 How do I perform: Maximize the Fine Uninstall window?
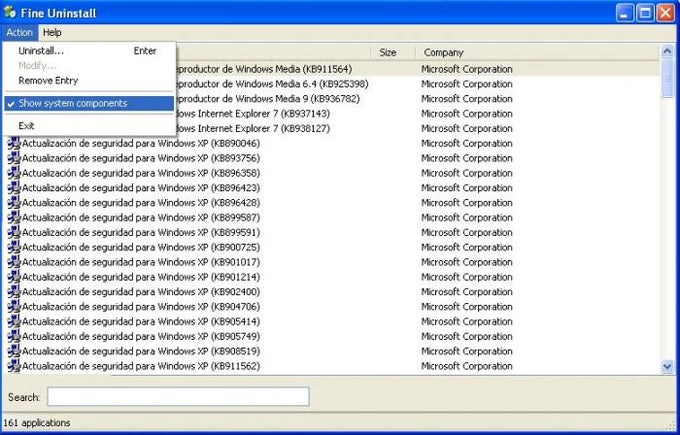[x=645, y=13]
